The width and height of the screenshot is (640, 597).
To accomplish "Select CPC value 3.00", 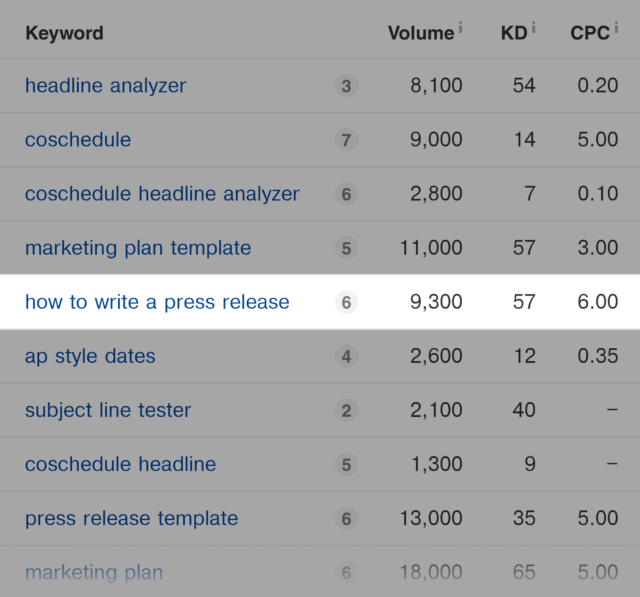I will [x=598, y=248].
